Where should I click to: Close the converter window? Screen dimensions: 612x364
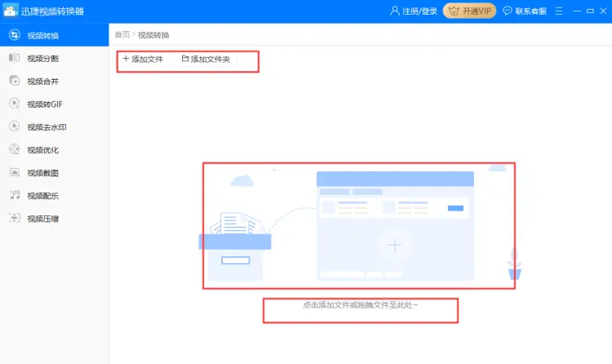pyautogui.click(x=603, y=11)
